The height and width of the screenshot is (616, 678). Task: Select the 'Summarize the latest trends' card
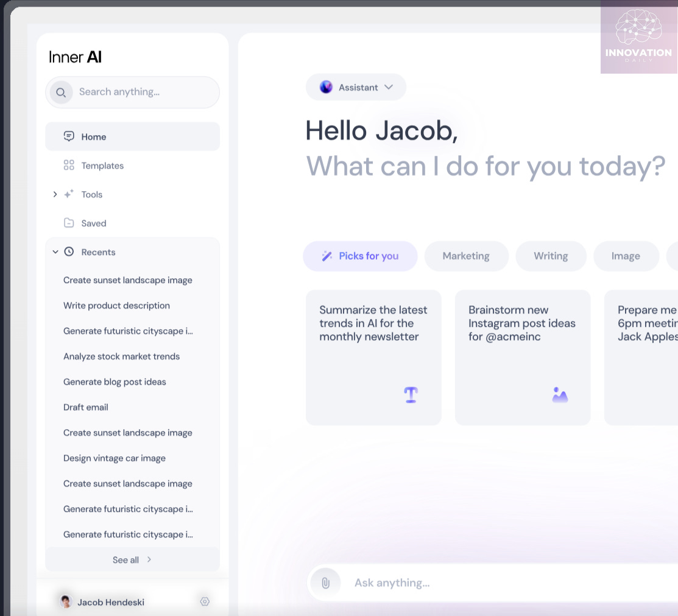(373, 357)
